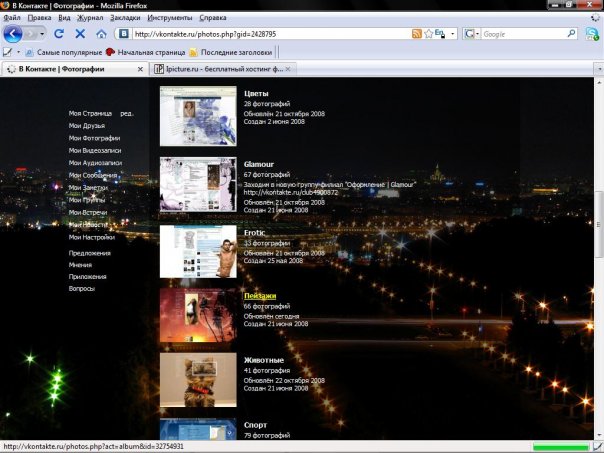The width and height of the screenshot is (604, 453).
Task: Click the green loading progress bar
Action: click(x=561, y=447)
